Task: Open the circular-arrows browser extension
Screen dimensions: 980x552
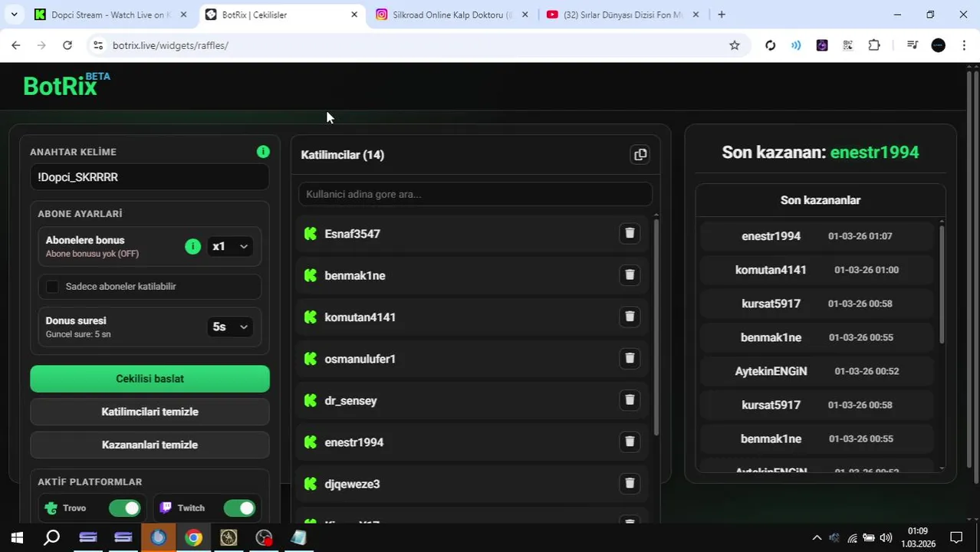Action: point(771,45)
